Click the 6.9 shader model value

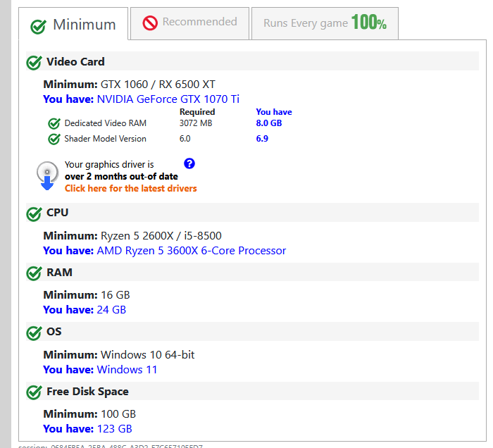coord(262,139)
